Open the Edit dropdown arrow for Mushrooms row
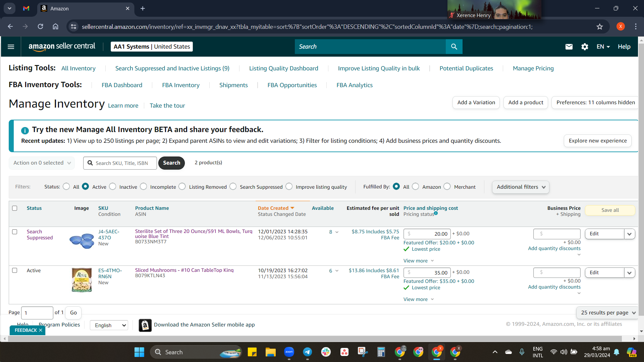This screenshot has width=644, height=362. (x=630, y=273)
